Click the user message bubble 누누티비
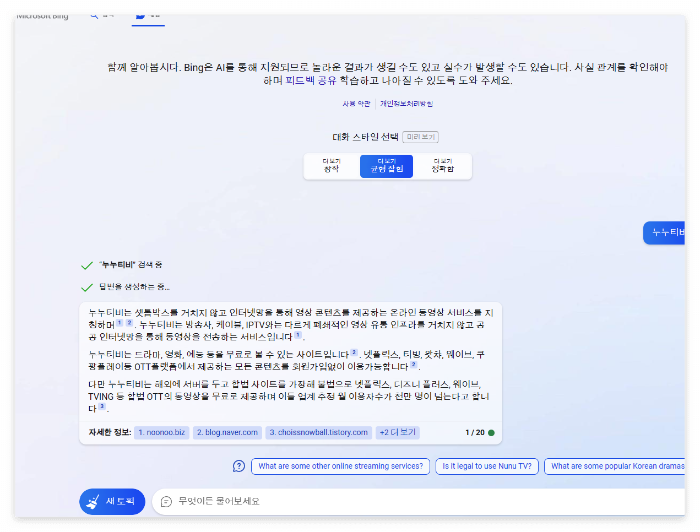This screenshot has width=700, height=532. (x=664, y=233)
